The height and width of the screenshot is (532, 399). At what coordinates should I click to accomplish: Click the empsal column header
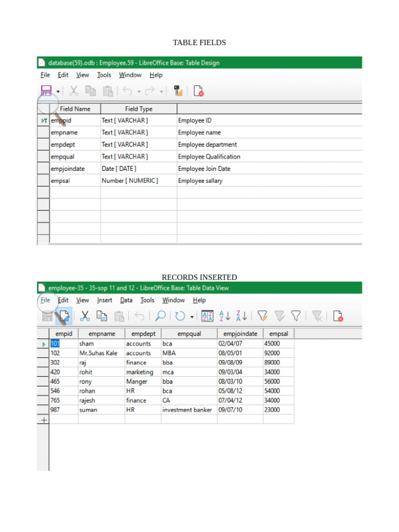tap(278, 334)
